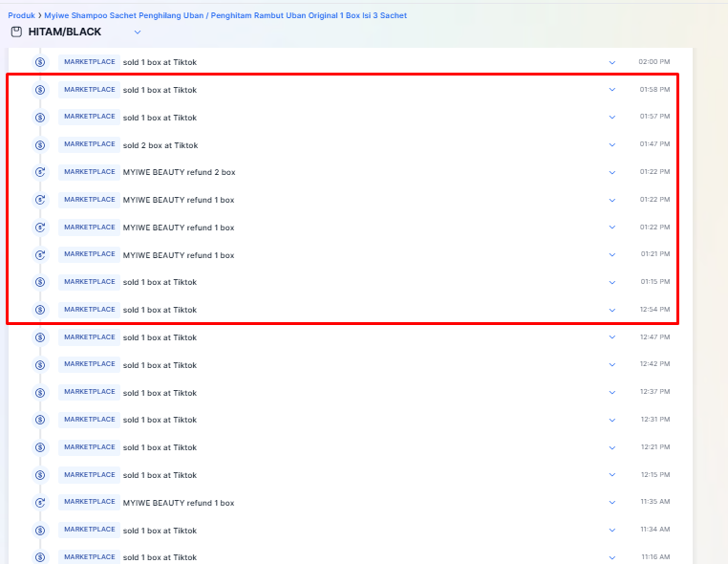Expand the 01:58 PM sale entry chevron
Image resolution: width=728 pixels, height=564 pixels.
click(612, 90)
